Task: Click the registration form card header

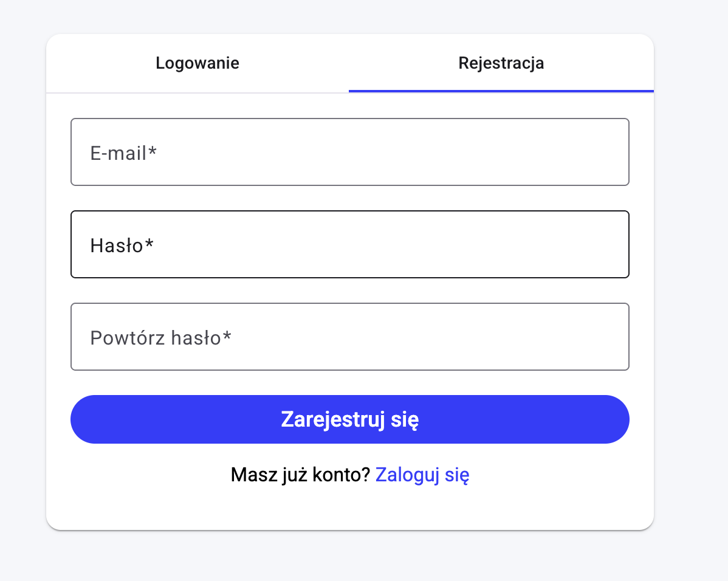Action: [x=350, y=63]
